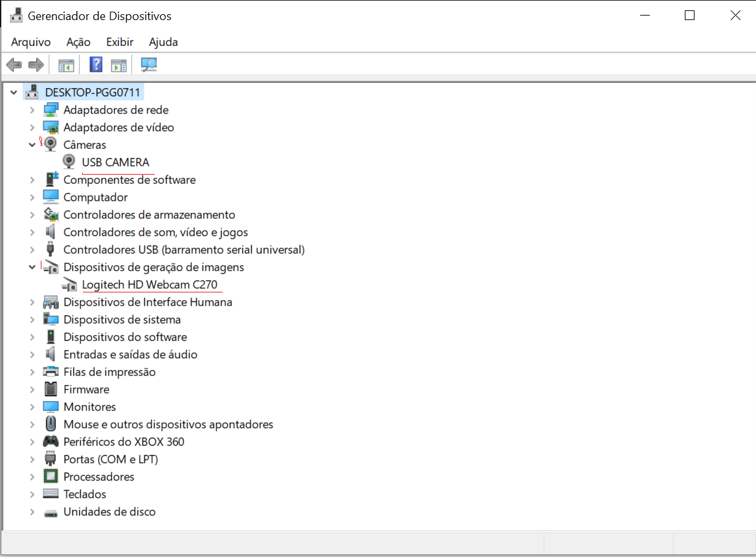This screenshot has width=756, height=559.
Task: Click the Computador monitor icon
Action: coord(50,197)
